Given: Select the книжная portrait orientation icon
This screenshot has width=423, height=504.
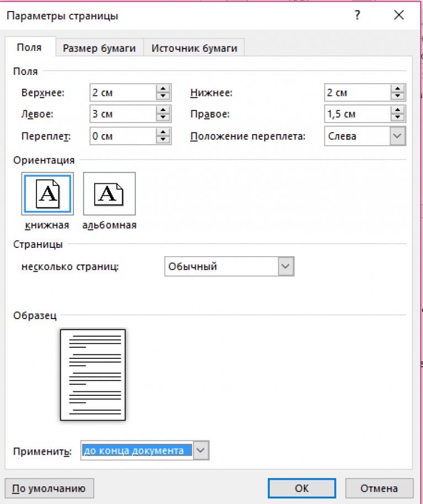Looking at the screenshot, I should [x=47, y=193].
